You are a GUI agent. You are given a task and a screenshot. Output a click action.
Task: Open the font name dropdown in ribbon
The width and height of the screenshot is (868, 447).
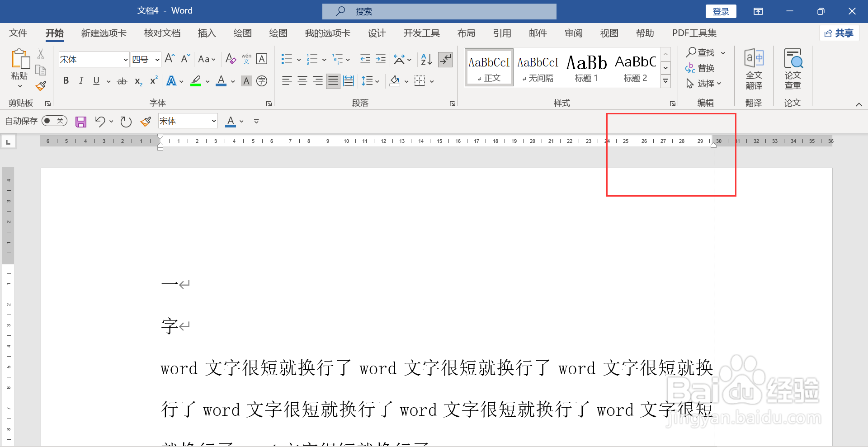(x=126, y=60)
